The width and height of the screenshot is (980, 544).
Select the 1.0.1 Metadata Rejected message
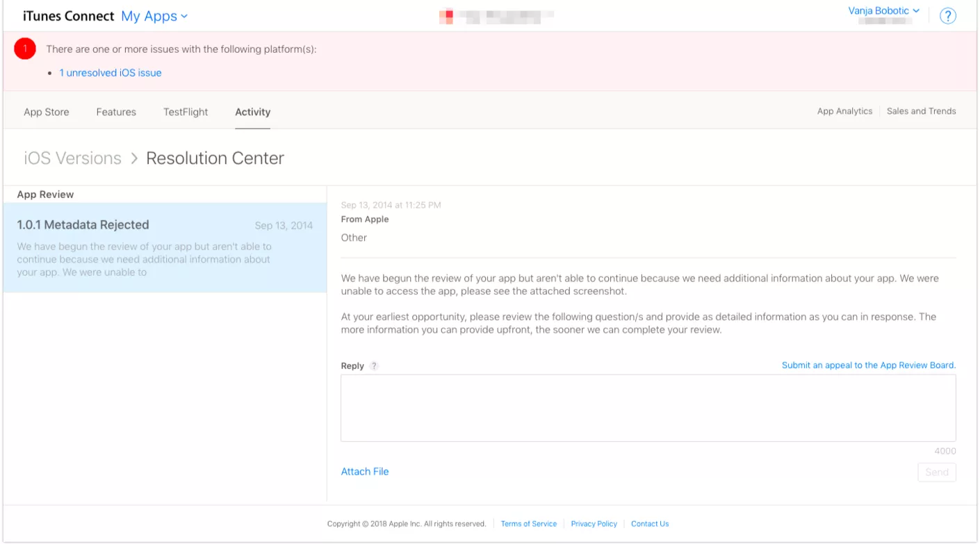click(165, 247)
